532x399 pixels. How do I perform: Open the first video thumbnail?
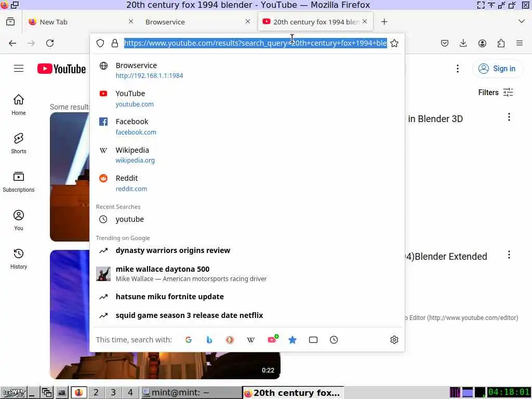[x=70, y=177]
